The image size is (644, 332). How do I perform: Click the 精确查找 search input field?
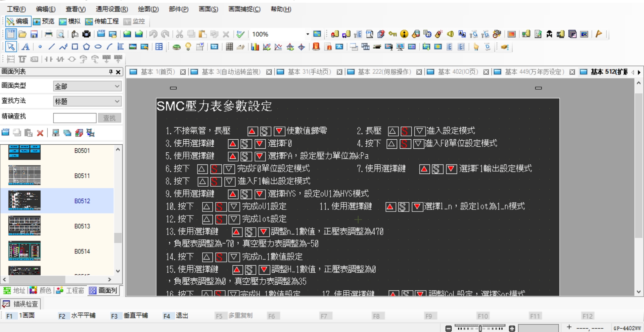coord(75,118)
